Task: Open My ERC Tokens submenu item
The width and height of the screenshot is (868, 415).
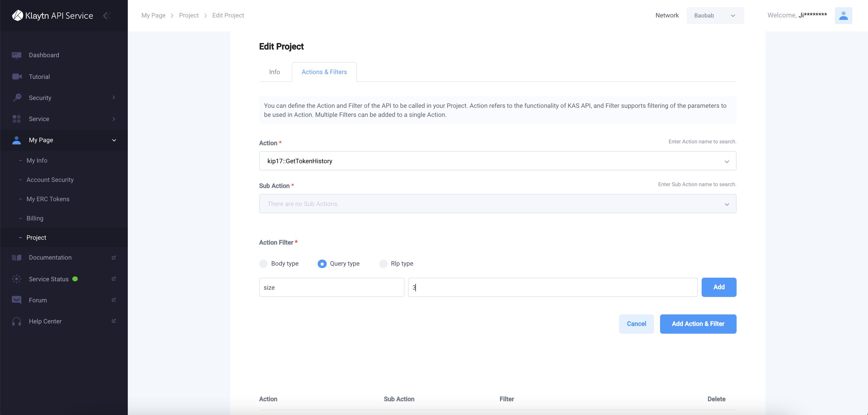Action: click(48, 199)
